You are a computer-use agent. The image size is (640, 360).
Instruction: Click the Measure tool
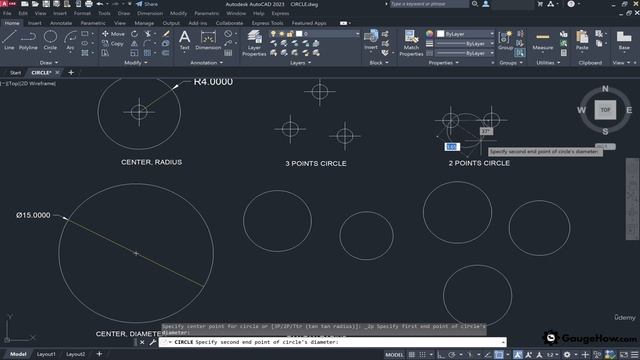542,40
